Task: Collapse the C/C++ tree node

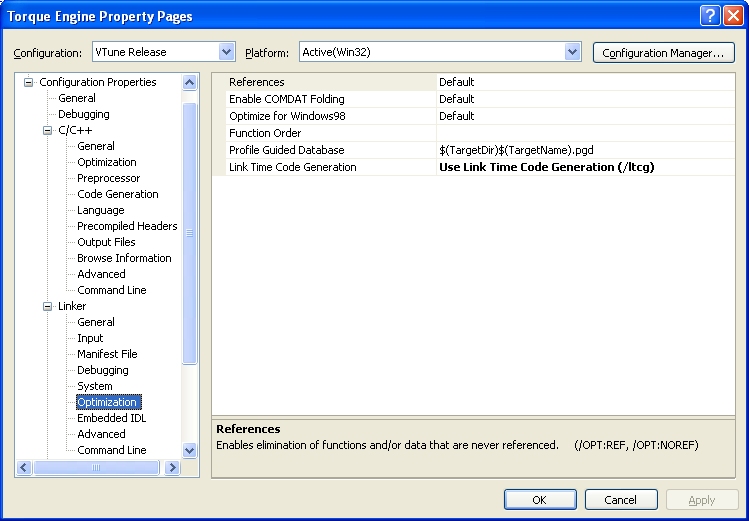Action: click(48, 130)
